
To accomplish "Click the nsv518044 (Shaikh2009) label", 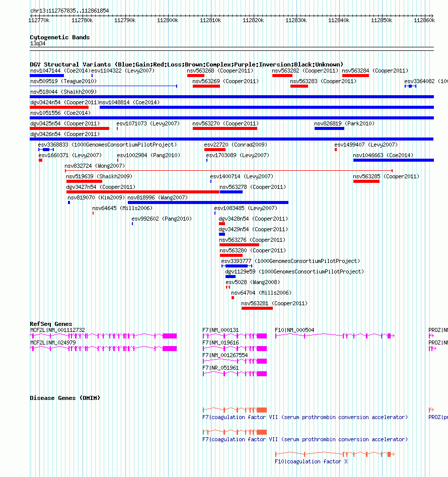I will (x=63, y=92).
